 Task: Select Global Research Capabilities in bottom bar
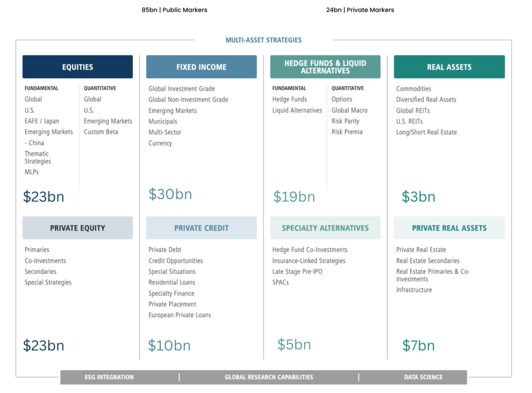[269, 377]
